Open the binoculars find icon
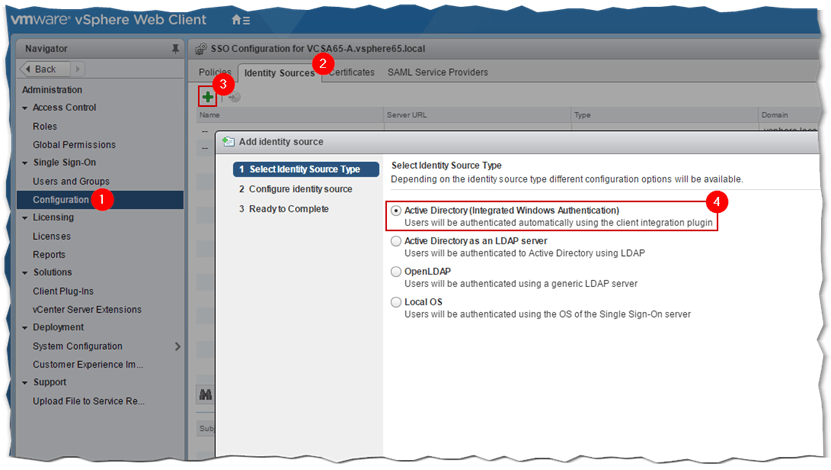831x470 pixels. pos(206,394)
